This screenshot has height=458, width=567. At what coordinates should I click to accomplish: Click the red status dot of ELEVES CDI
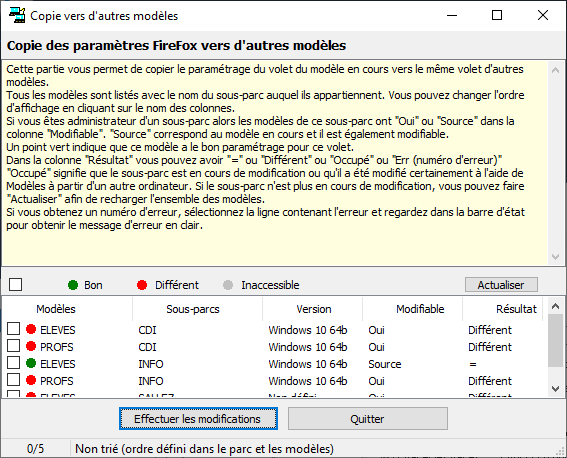31,329
